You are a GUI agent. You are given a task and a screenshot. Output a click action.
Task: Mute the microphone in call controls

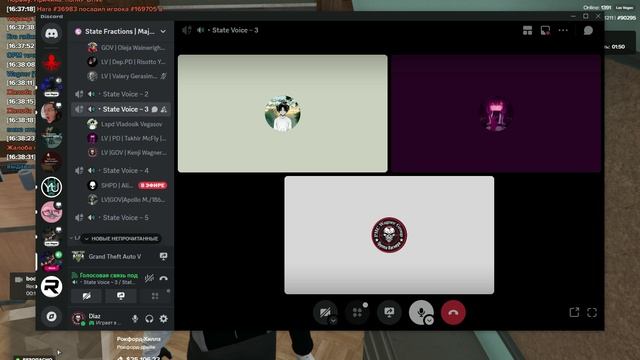click(x=420, y=312)
